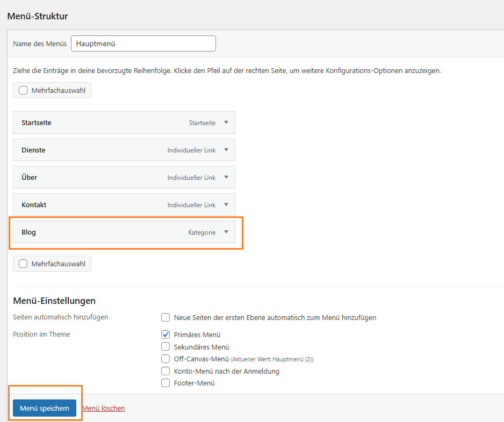
Task: Enable Konto-Menü nach der Anmeldung
Action: point(165,370)
